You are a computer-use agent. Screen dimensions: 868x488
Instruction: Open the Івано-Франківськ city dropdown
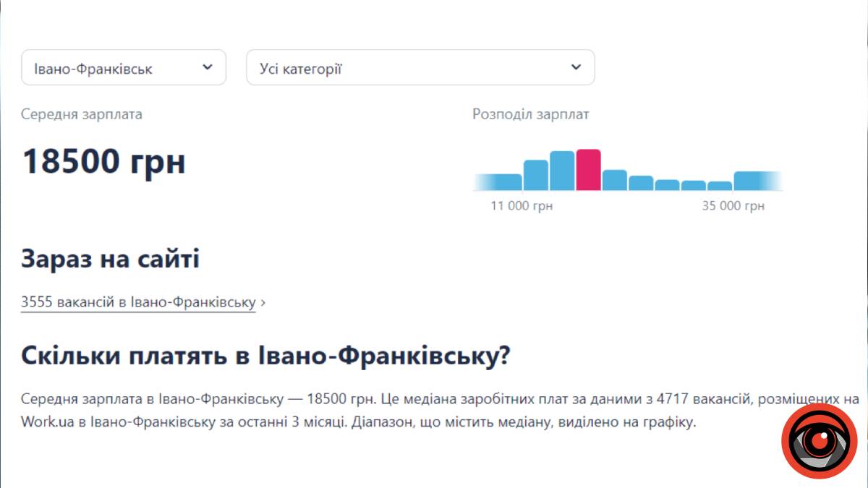(x=124, y=68)
